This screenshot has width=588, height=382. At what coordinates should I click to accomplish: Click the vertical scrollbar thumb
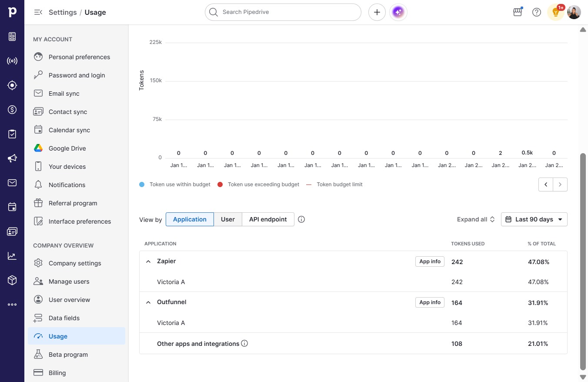(583, 261)
